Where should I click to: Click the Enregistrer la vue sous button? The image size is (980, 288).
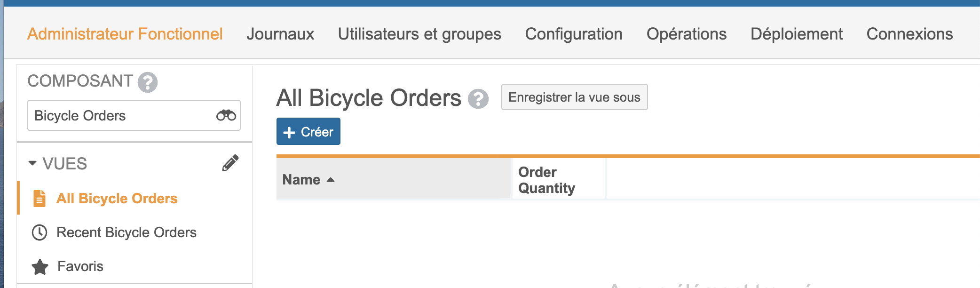574,97
